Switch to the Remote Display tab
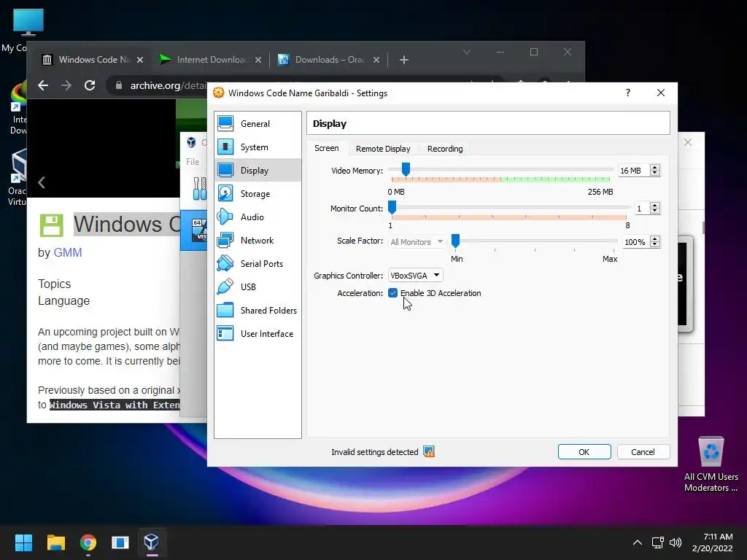 point(383,149)
